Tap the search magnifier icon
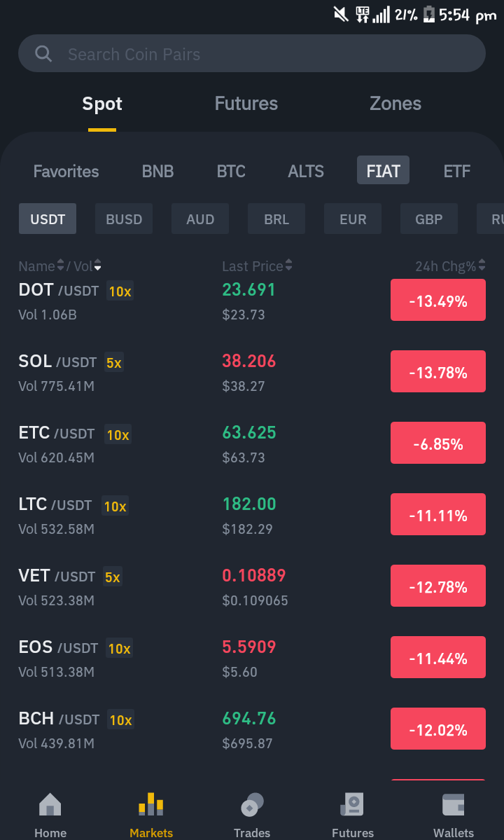The width and height of the screenshot is (504, 840). pos(43,53)
